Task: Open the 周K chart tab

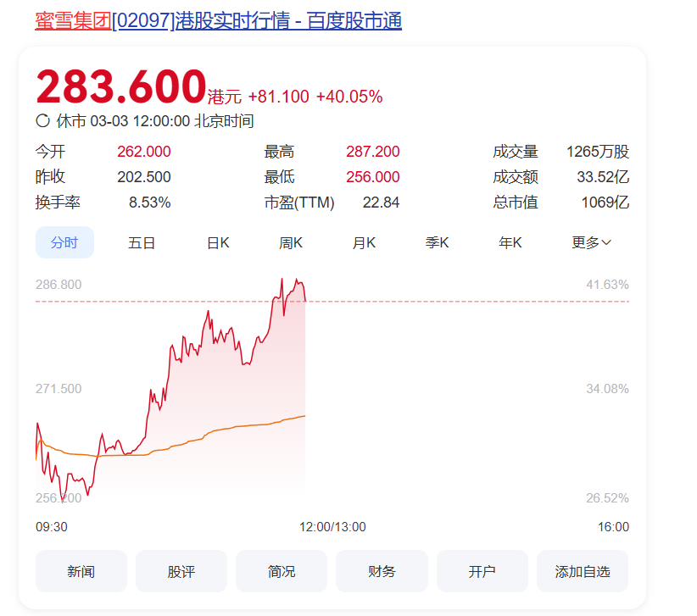Action: (x=291, y=243)
